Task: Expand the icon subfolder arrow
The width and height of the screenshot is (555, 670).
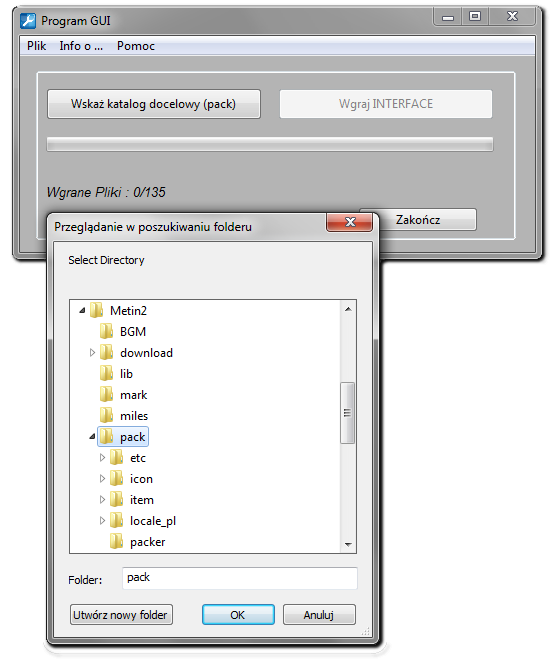Action: click(102, 479)
